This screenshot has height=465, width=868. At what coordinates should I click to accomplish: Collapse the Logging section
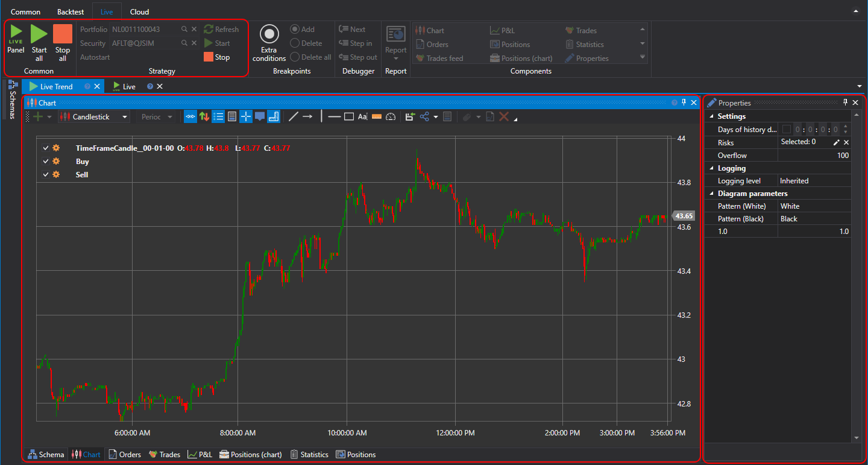pyautogui.click(x=711, y=168)
